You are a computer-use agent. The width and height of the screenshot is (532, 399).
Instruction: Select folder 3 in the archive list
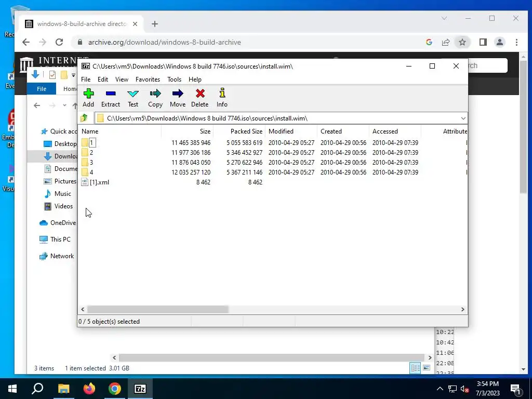87,163
